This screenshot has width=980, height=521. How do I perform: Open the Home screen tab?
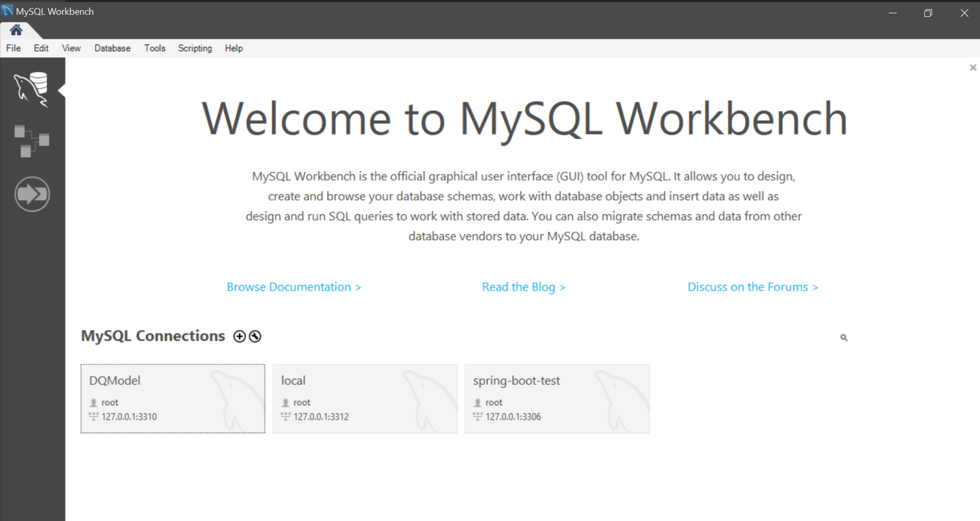(x=16, y=30)
